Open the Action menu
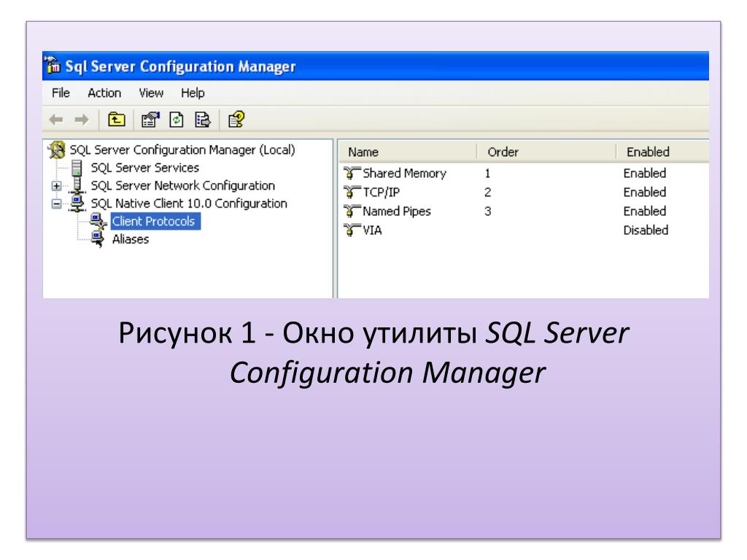 tap(104, 93)
